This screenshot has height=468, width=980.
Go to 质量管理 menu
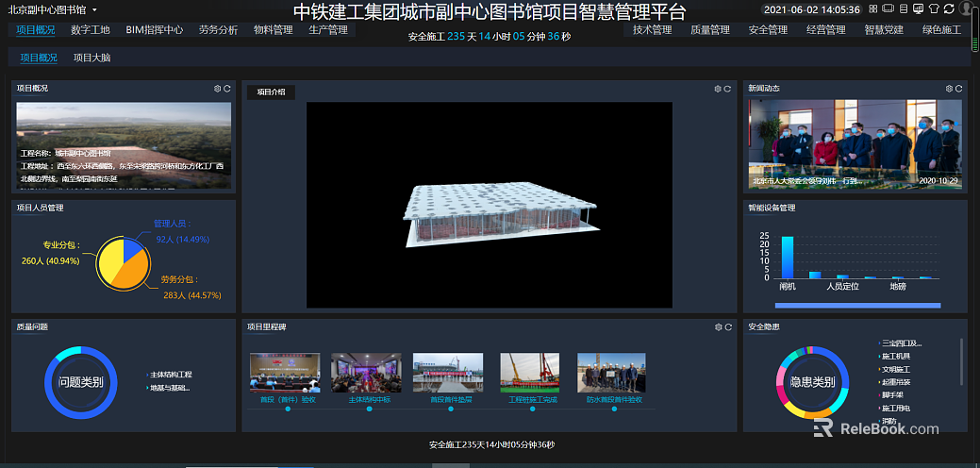tap(710, 30)
